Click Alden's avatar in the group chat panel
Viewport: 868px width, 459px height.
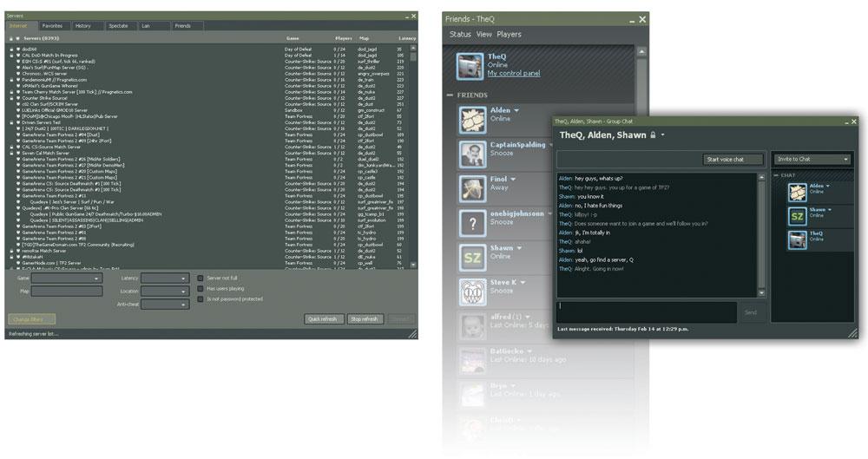tap(797, 192)
